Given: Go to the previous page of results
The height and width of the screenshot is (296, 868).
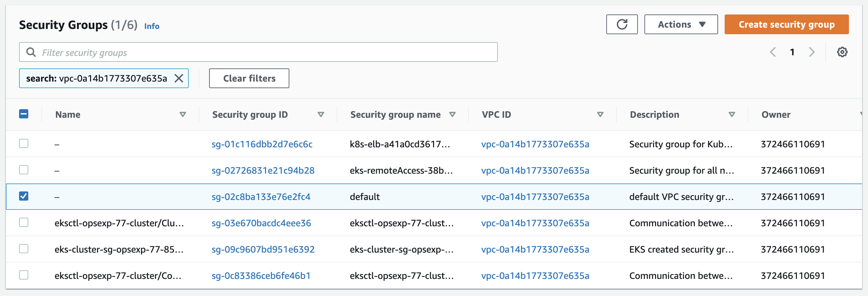Looking at the screenshot, I should (x=773, y=52).
